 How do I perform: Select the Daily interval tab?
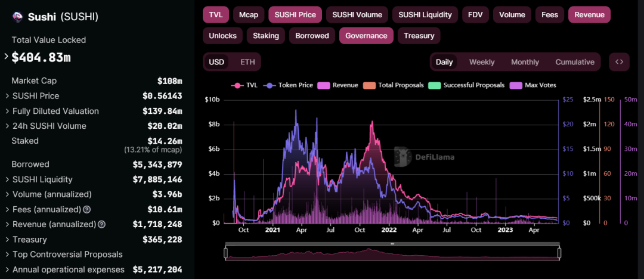coord(444,62)
